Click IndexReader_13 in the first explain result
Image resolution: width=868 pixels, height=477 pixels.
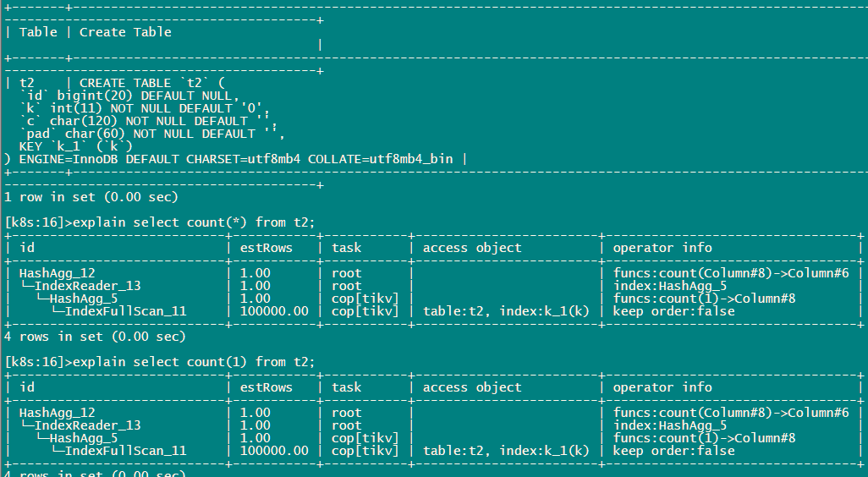pyautogui.click(x=87, y=286)
